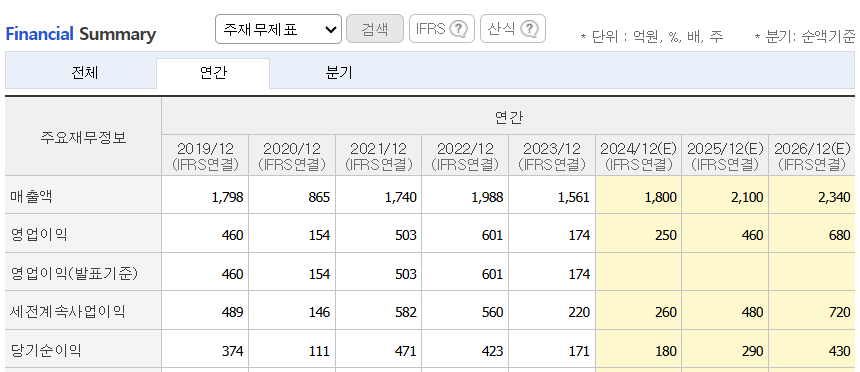Click the question mark icon beside IFRS
Screen dimensions: 860x372
click(x=459, y=29)
